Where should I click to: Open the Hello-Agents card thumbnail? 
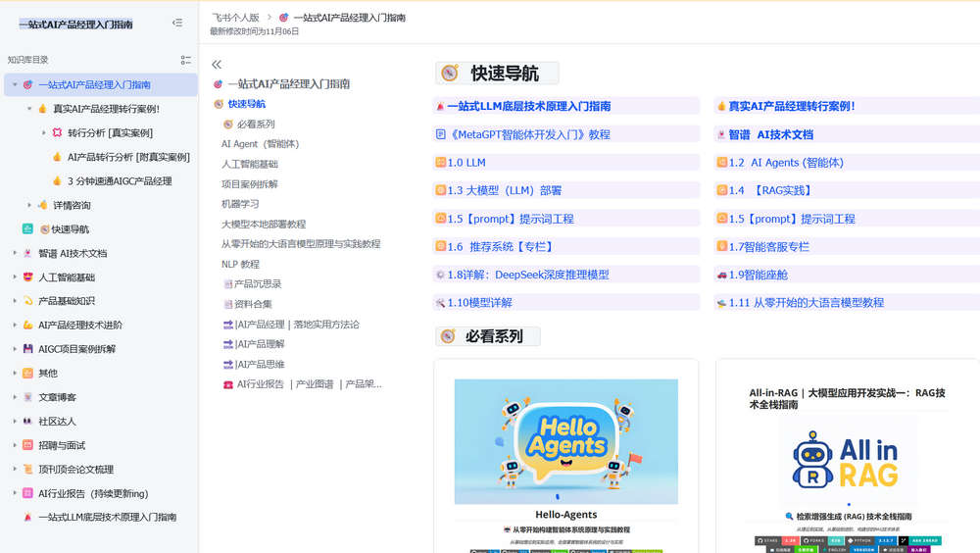click(x=566, y=441)
